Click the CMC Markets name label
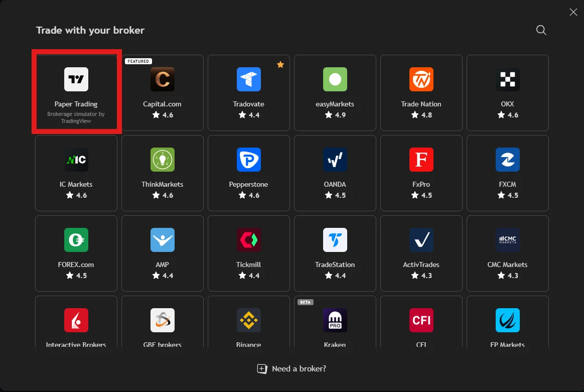This screenshot has width=584, height=392. pyautogui.click(x=507, y=265)
